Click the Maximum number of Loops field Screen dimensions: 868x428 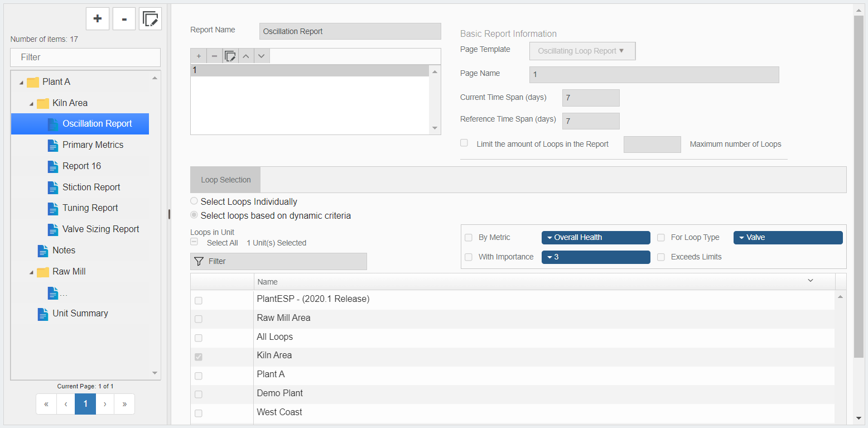(652, 145)
